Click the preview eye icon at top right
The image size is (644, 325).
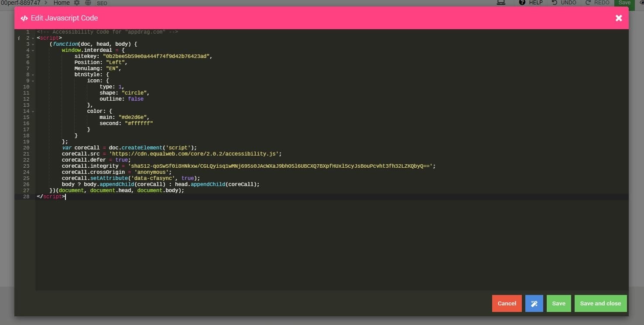[641, 3]
